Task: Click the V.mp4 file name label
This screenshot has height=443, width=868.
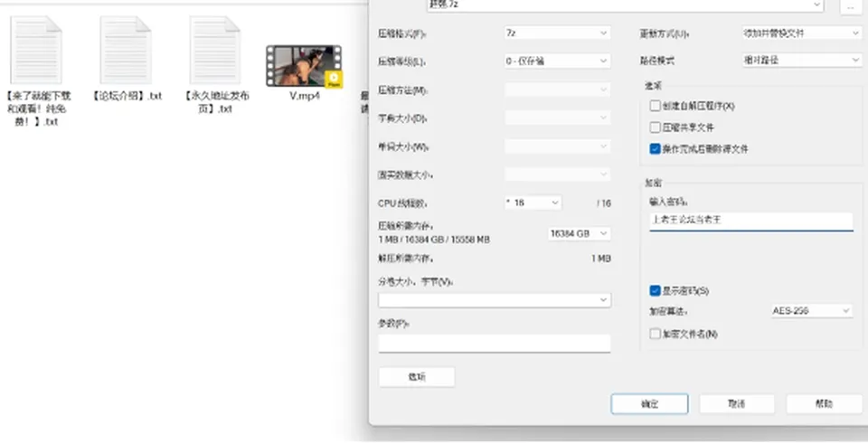Action: (305, 95)
